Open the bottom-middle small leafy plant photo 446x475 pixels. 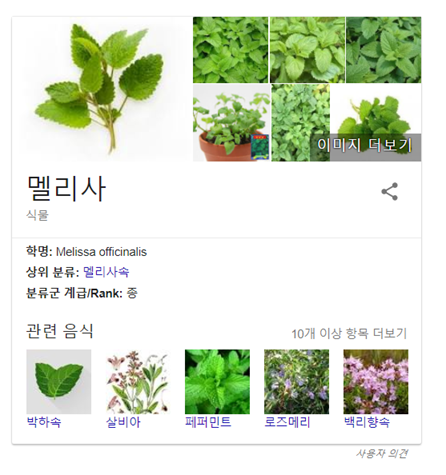[x=300, y=123]
